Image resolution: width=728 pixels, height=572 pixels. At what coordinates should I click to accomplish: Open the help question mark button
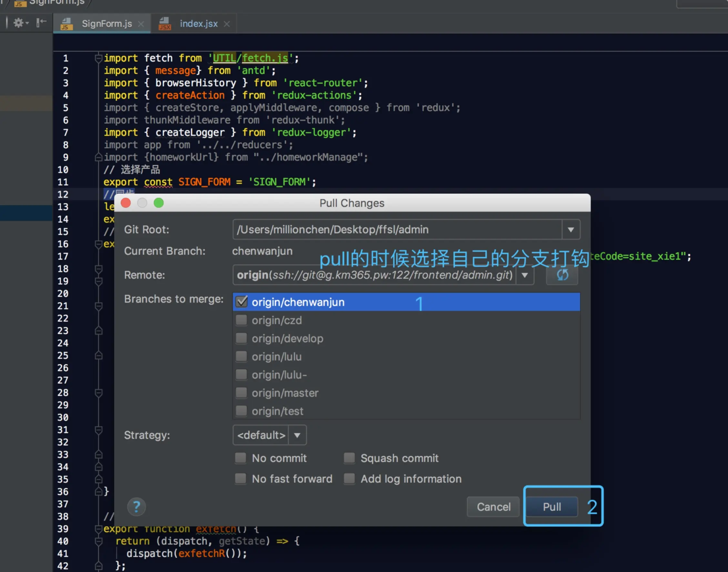[x=136, y=506]
